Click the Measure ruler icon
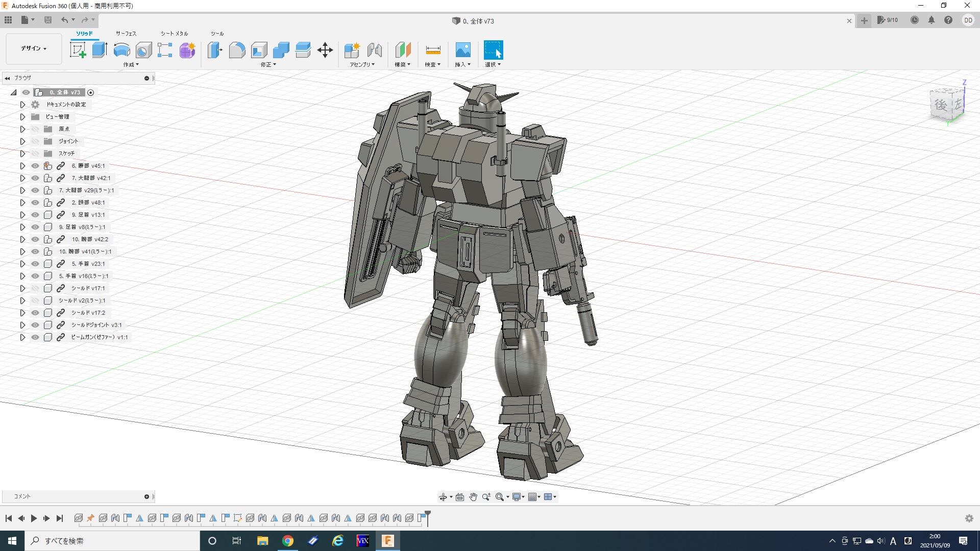This screenshot has height=551, width=980. 433,50
